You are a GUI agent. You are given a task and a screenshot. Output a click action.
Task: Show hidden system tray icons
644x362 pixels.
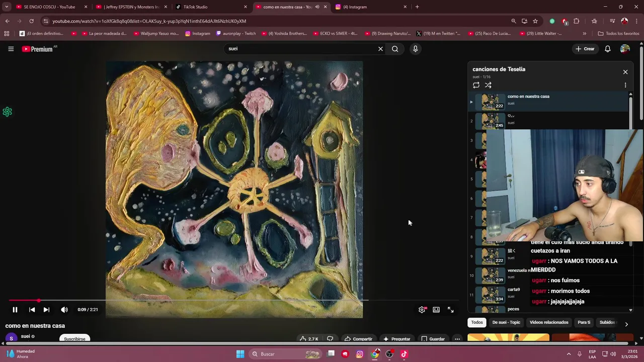(x=569, y=354)
